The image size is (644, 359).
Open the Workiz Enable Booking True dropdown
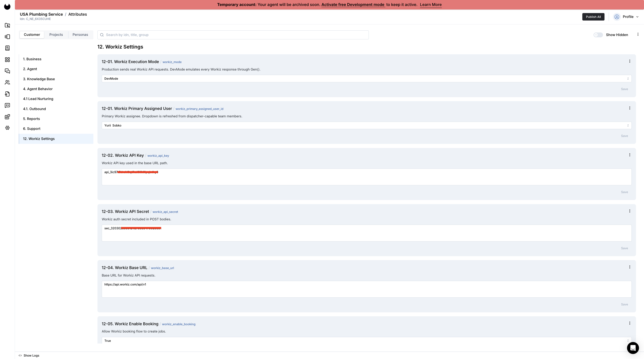click(x=367, y=341)
